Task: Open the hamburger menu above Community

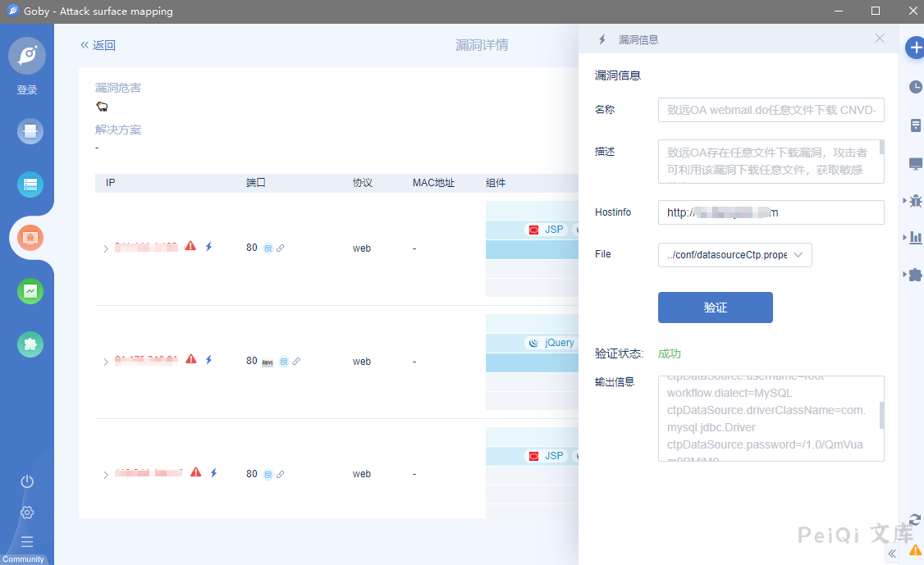Action: point(27,541)
